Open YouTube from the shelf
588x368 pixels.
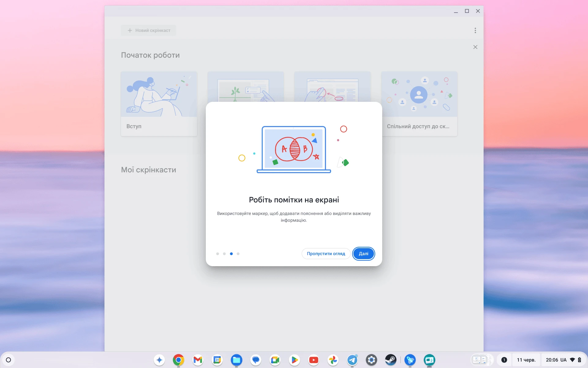point(314,360)
